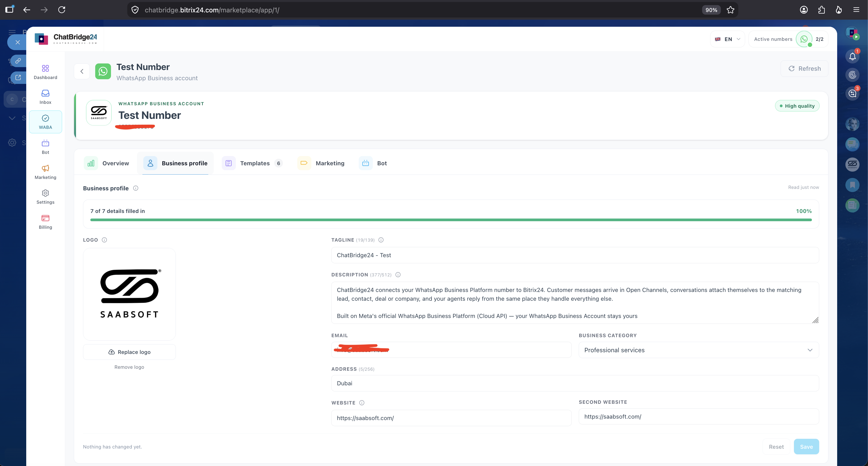The image size is (868, 466).
Task: Click into the Tagline input field
Action: pos(575,255)
